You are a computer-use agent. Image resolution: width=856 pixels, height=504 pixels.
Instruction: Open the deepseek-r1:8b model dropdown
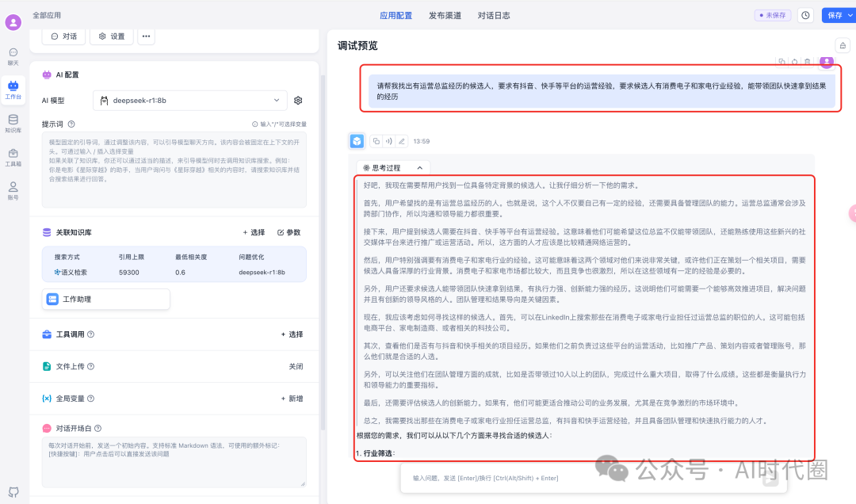click(x=190, y=101)
